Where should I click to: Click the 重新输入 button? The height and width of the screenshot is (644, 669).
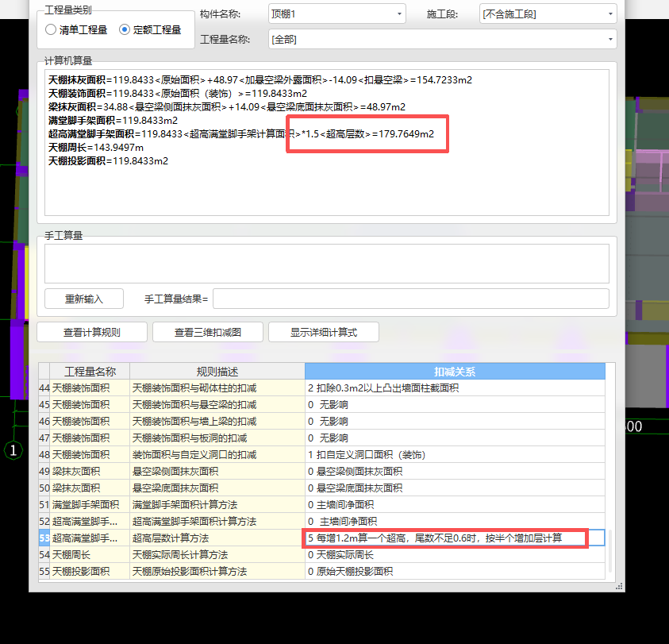[83, 299]
